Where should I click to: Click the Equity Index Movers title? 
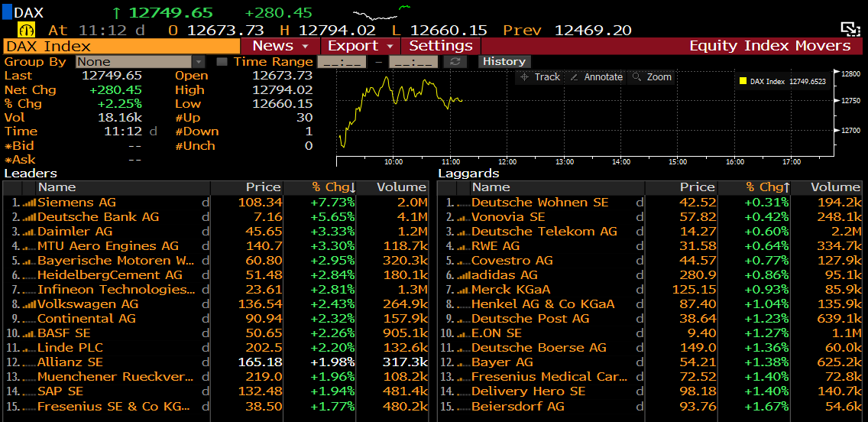pyautogui.click(x=769, y=45)
